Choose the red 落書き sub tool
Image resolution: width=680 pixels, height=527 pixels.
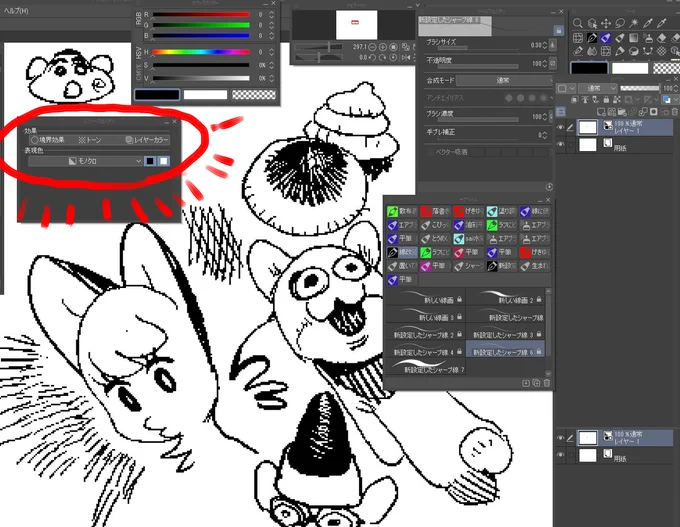[x=435, y=211]
